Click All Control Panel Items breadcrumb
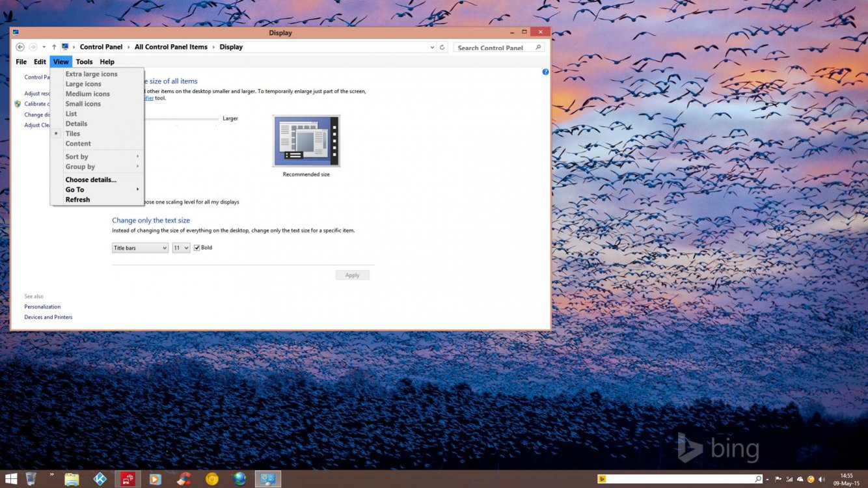The width and height of the screenshot is (868, 488). tap(171, 47)
